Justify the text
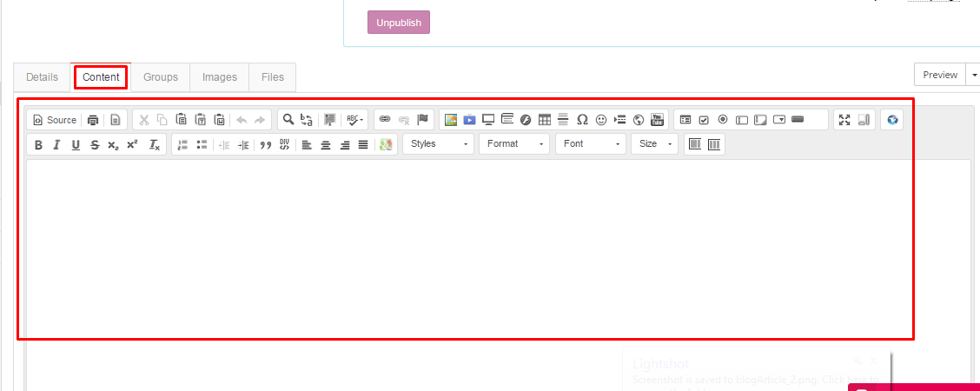This screenshot has height=391, width=980. (363, 145)
